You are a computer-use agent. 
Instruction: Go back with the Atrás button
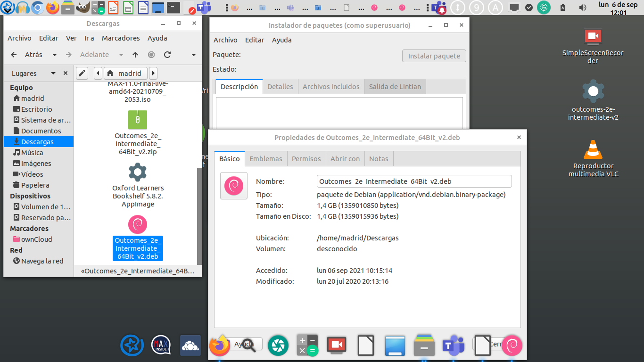26,55
